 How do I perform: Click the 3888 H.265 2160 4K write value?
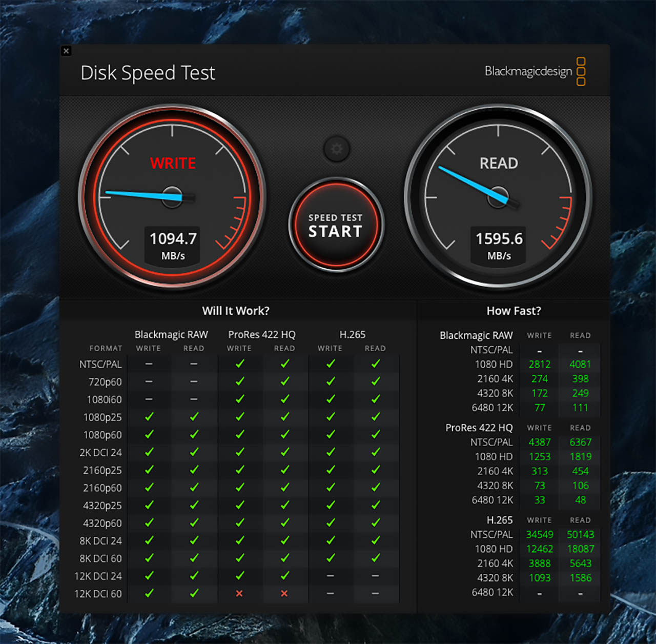[x=540, y=563]
